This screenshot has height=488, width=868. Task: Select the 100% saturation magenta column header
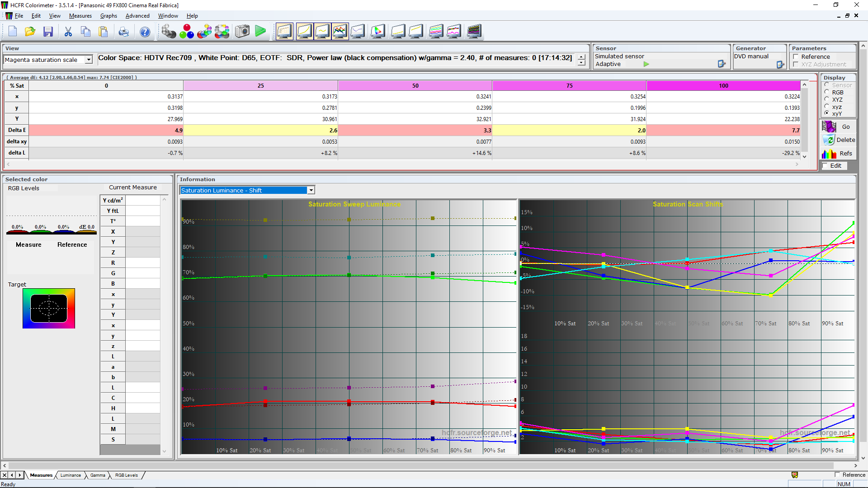[x=723, y=85]
